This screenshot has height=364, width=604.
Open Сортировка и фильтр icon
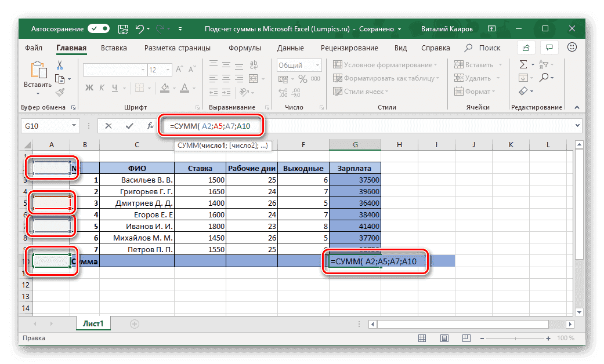coord(544,64)
